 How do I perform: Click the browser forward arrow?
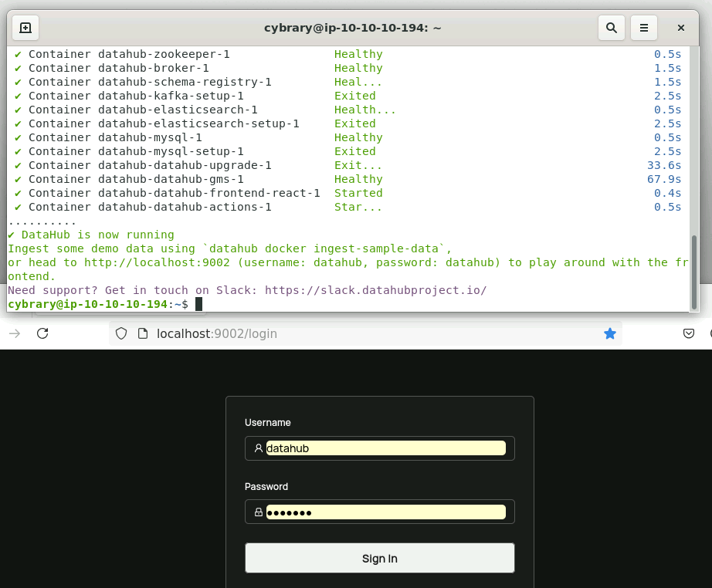point(14,333)
